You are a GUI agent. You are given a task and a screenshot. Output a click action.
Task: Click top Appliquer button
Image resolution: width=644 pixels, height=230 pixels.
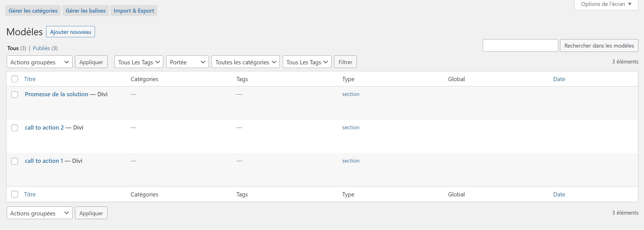click(x=91, y=62)
